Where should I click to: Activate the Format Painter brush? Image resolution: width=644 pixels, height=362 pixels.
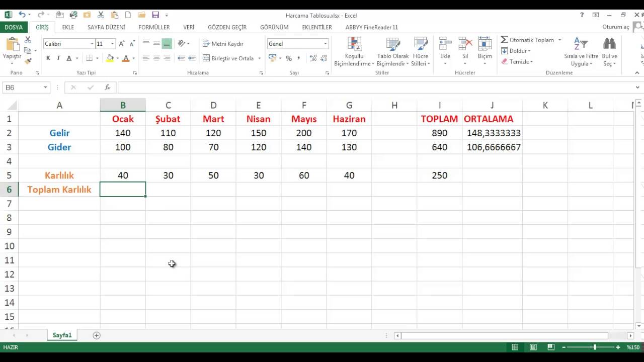tap(28, 61)
